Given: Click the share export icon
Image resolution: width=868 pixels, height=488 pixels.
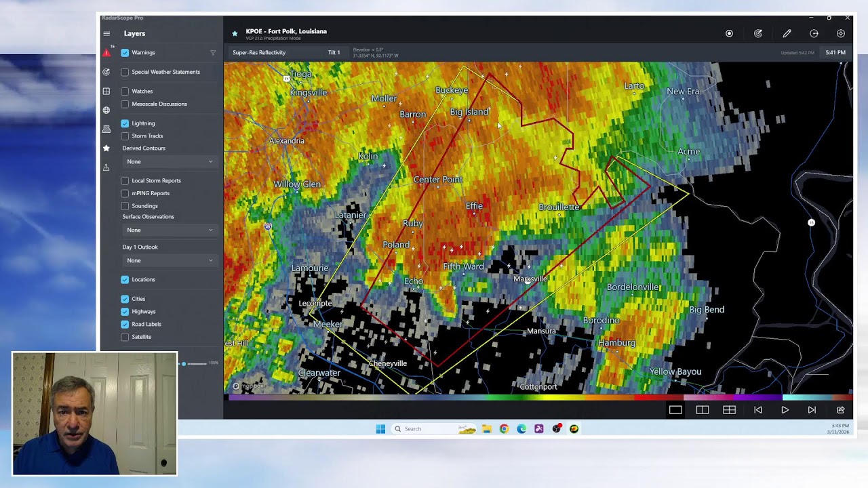Looking at the screenshot, I should pos(841,409).
